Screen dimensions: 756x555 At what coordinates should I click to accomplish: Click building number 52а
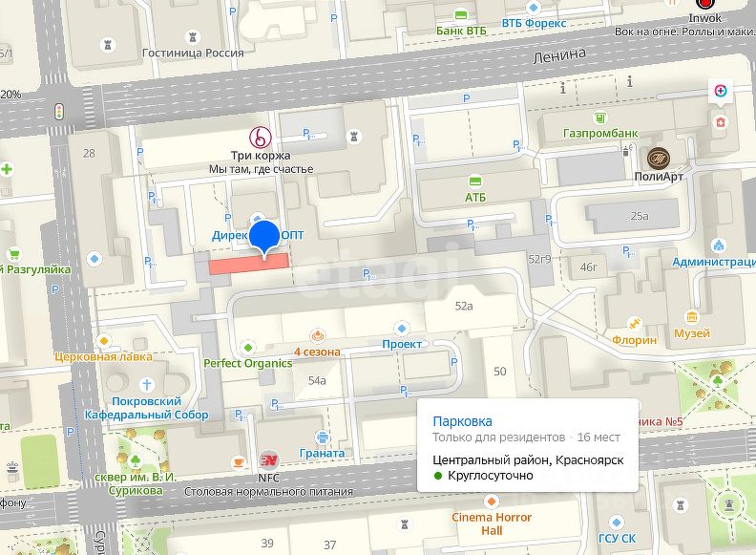tap(464, 306)
